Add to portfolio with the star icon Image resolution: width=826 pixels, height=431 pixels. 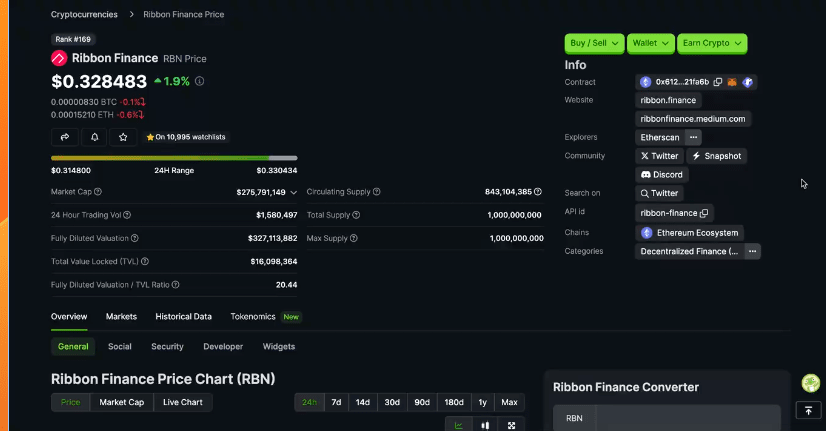click(x=123, y=137)
